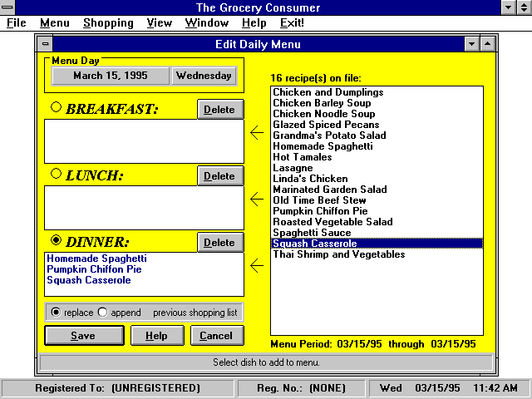Open the Shopping menu

coord(107,23)
